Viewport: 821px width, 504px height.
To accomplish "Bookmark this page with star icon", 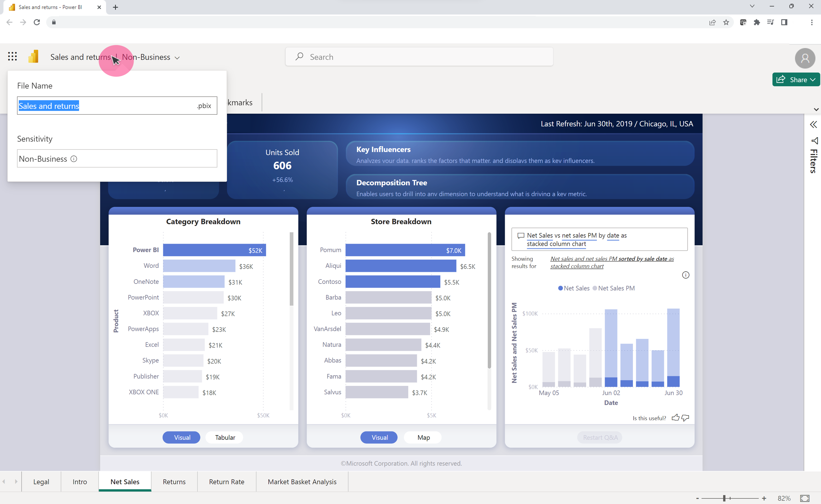I will [726, 22].
